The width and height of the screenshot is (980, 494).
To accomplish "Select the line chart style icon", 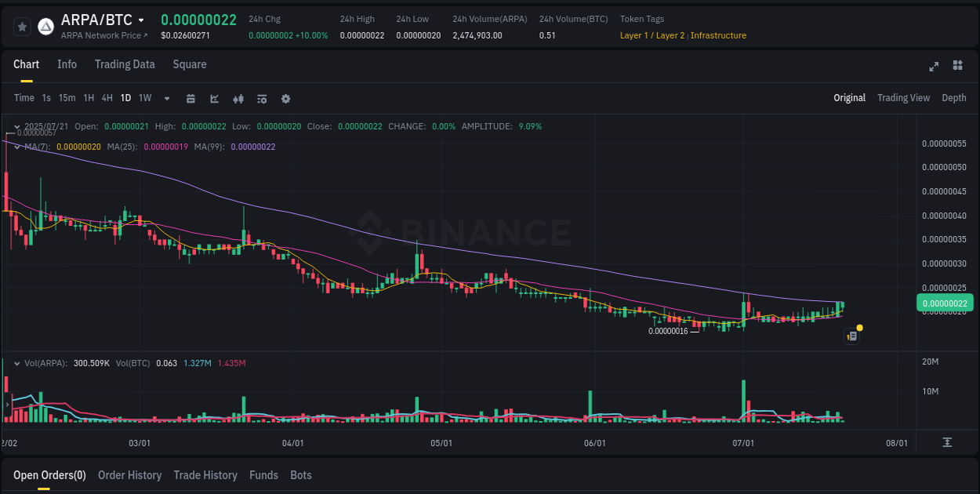I will pyautogui.click(x=213, y=98).
